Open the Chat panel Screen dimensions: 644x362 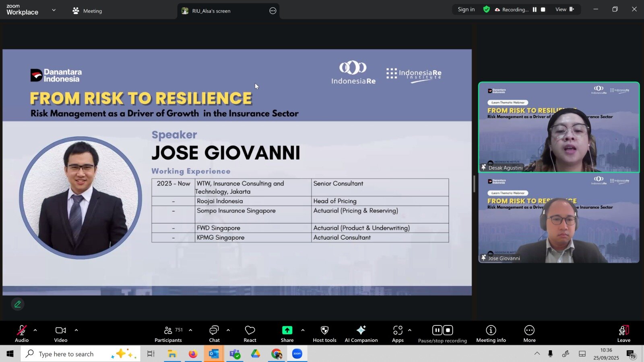(x=214, y=334)
